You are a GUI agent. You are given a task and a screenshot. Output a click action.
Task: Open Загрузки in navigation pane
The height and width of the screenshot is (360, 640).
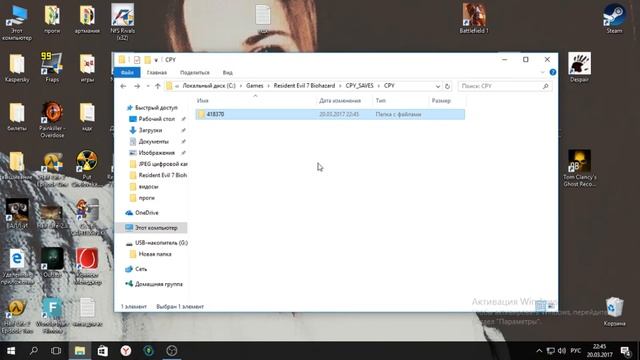[x=150, y=130]
